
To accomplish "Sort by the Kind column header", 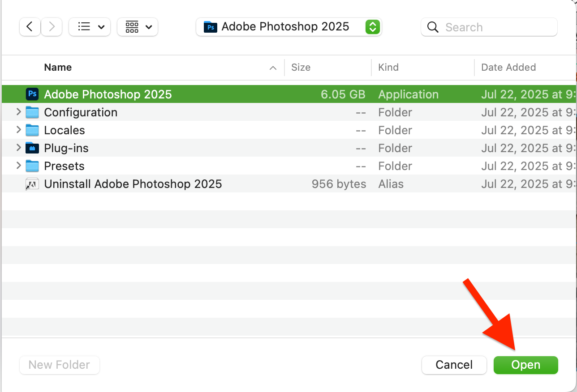I will pyautogui.click(x=388, y=68).
